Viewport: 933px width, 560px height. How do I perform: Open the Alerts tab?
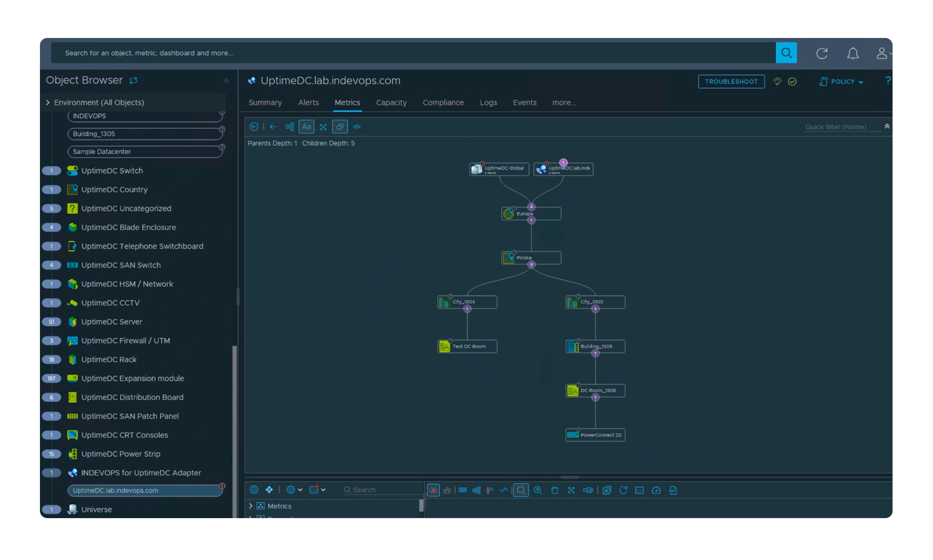tap(308, 102)
